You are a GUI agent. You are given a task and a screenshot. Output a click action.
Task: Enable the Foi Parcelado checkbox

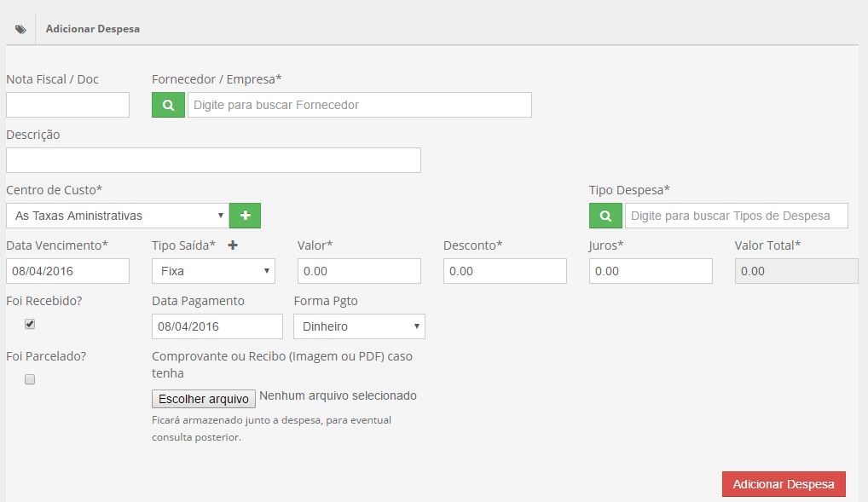click(x=30, y=379)
